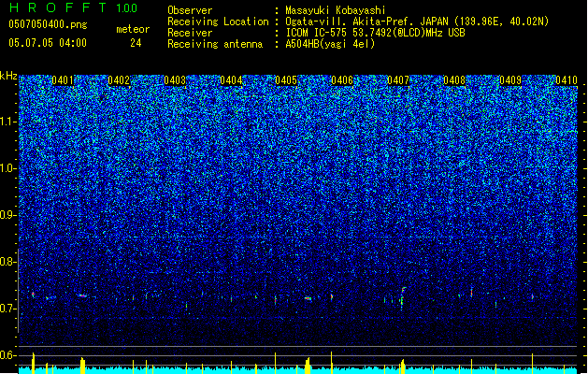Click the 0.6 kHz axis label

point(8,355)
